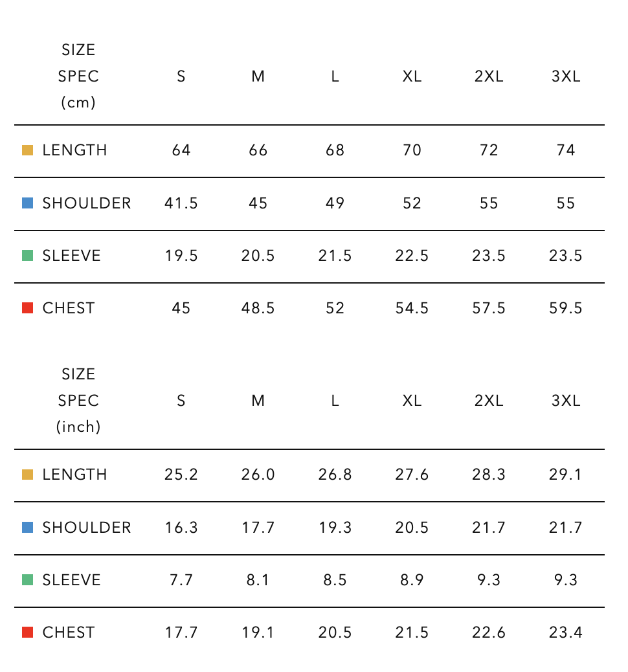Select the 23.4 chest value in inches
Viewport: 628px width, 672px height.
[566, 633]
